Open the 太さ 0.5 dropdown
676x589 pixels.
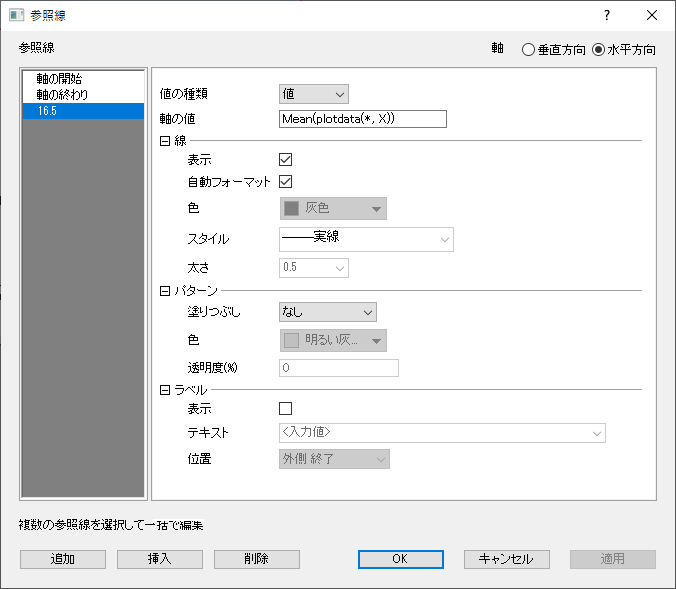(314, 268)
